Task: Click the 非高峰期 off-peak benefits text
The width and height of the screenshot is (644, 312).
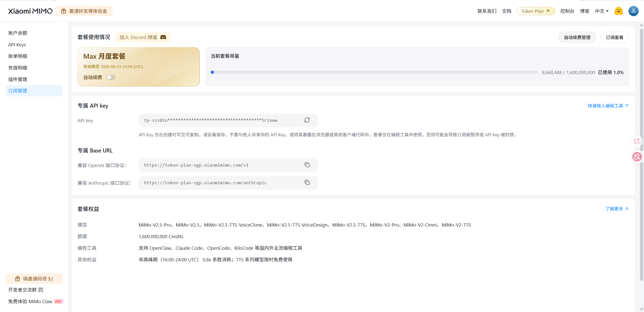Action: coord(215,260)
